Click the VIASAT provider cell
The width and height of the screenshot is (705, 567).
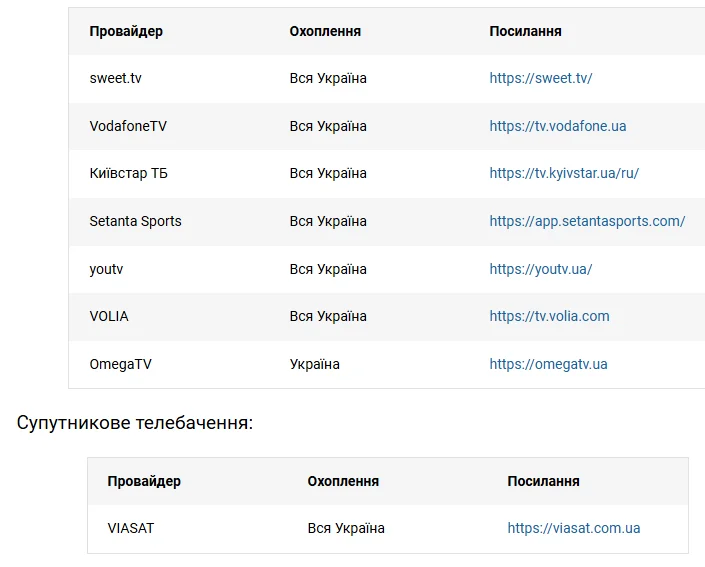pos(131,528)
